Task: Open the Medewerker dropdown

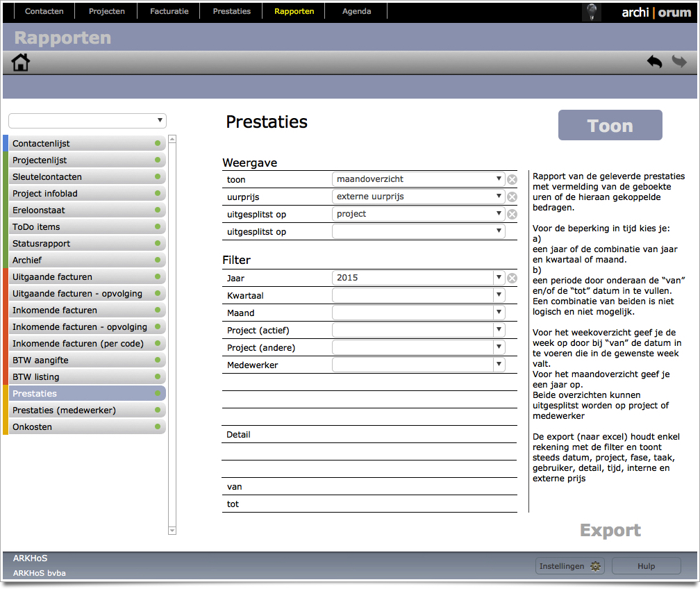Action: (x=418, y=365)
